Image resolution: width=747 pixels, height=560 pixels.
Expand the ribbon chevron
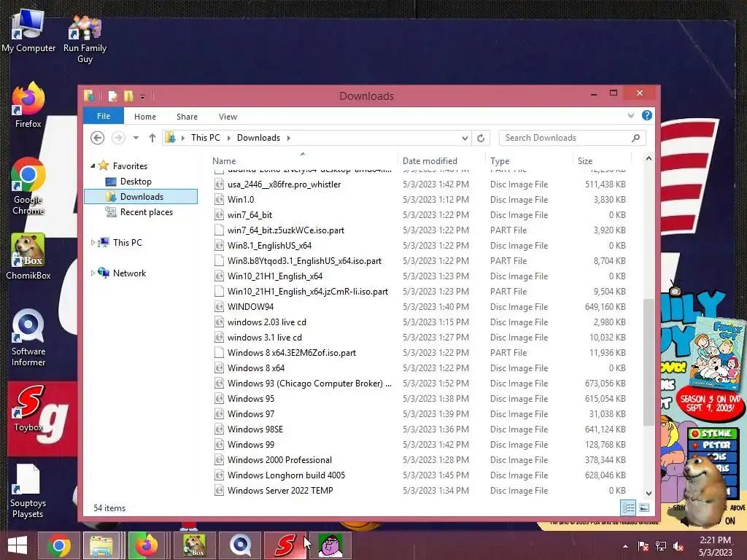(x=631, y=115)
